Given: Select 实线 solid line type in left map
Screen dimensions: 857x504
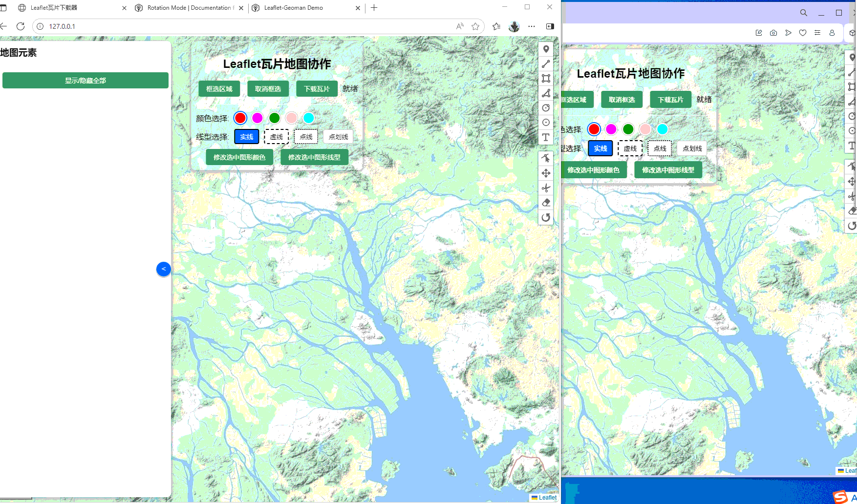Looking at the screenshot, I should [x=247, y=137].
